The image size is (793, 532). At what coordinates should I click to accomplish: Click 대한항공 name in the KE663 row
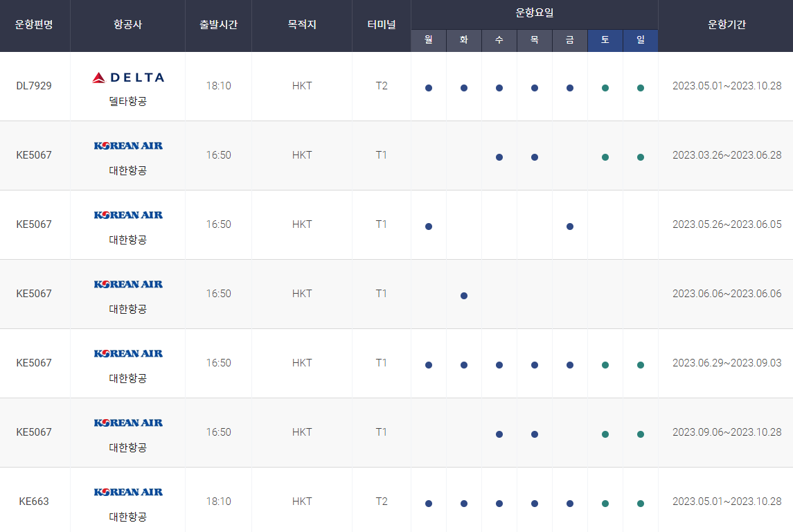click(x=128, y=517)
